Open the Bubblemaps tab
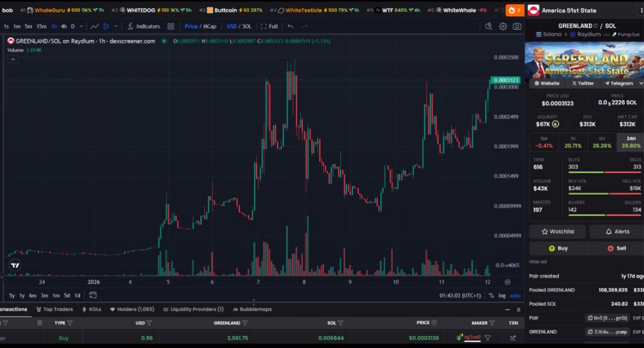The height and width of the screenshot is (348, 644). point(252,310)
